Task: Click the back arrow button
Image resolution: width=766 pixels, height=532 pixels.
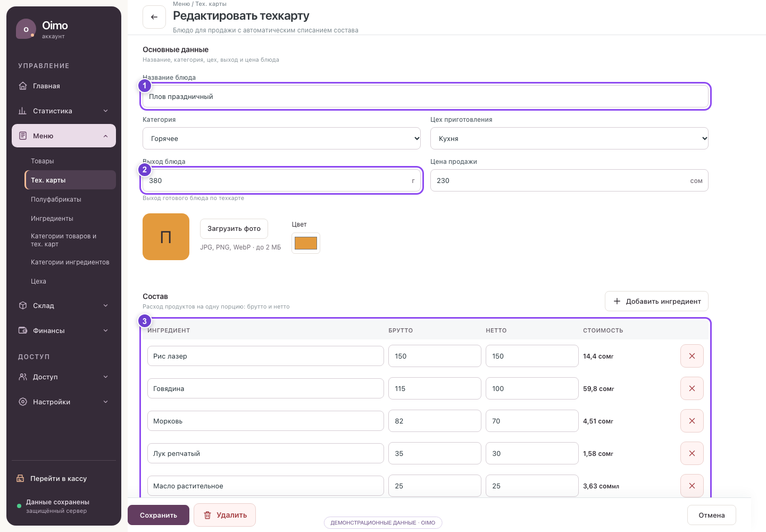Action: coord(154,17)
